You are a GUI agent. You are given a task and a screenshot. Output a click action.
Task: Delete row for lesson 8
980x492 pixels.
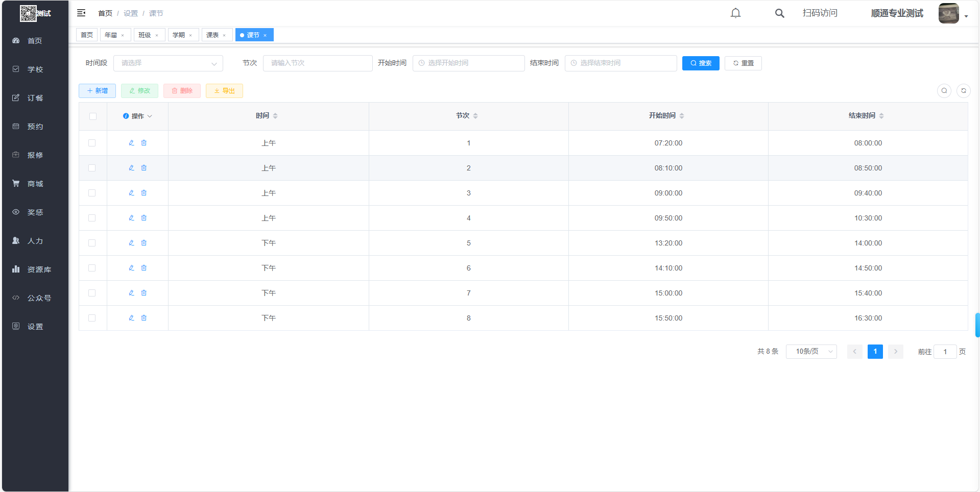pyautogui.click(x=144, y=318)
